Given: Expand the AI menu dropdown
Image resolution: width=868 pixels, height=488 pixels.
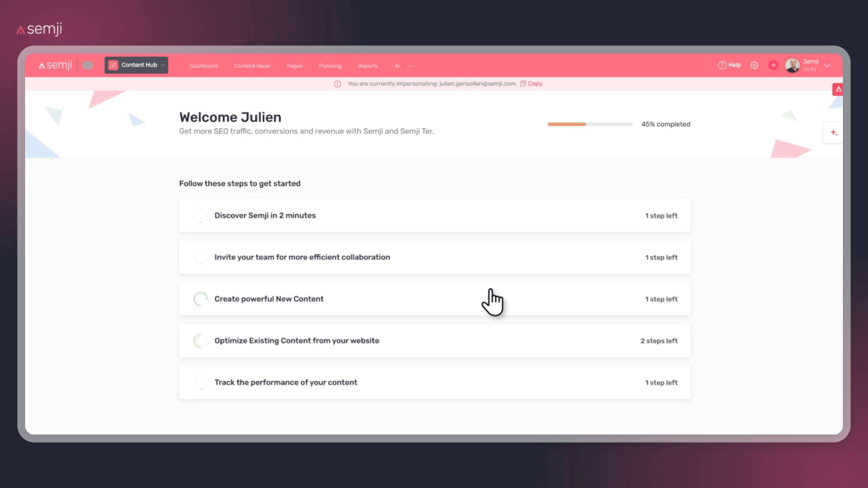Looking at the screenshot, I should click(x=403, y=66).
